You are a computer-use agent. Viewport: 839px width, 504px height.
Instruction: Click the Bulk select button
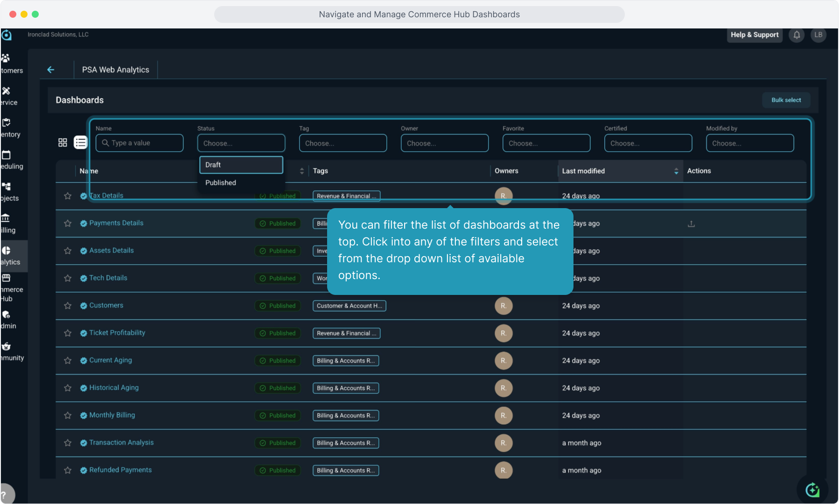point(786,100)
